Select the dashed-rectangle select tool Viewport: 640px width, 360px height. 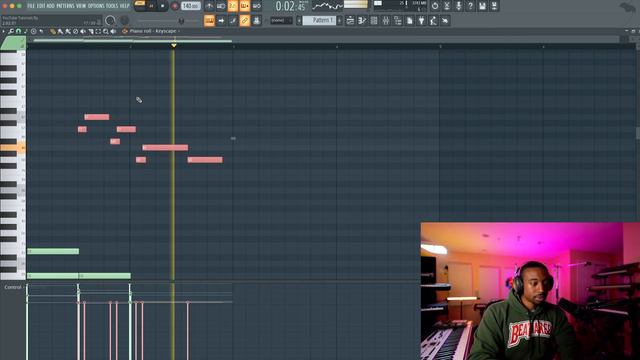point(98,31)
